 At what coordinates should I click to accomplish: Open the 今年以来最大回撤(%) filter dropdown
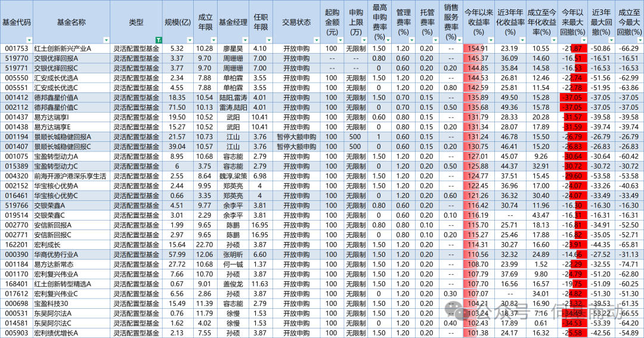[x=584, y=41]
